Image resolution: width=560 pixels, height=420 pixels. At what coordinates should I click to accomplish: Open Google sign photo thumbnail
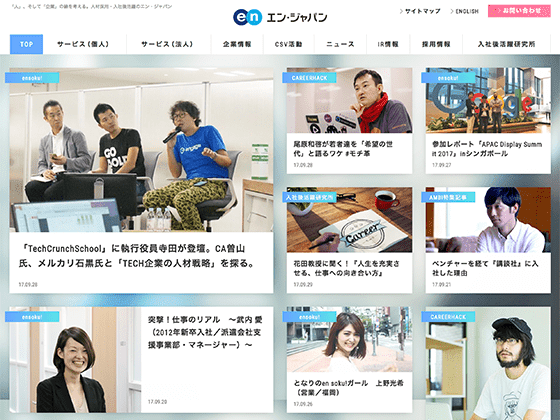pyautogui.click(x=488, y=100)
